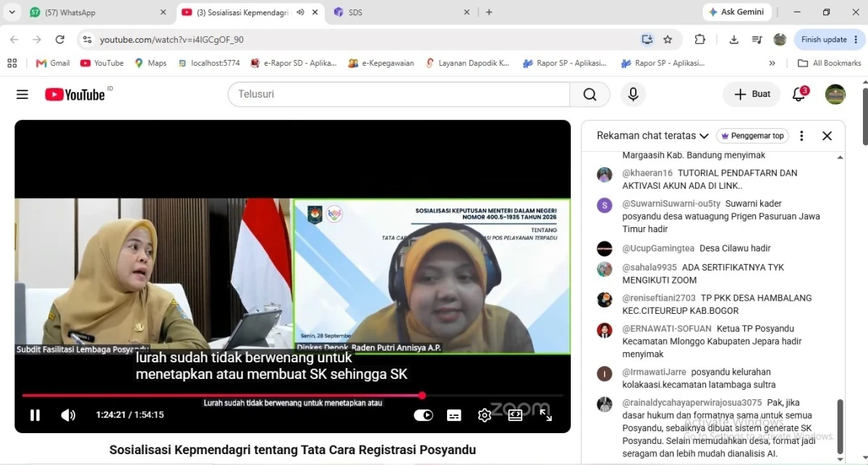Close the live chat replay panel

827,136
